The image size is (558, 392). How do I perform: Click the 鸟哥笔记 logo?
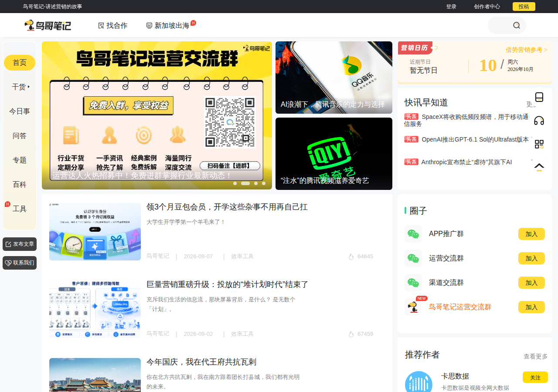coord(48,25)
